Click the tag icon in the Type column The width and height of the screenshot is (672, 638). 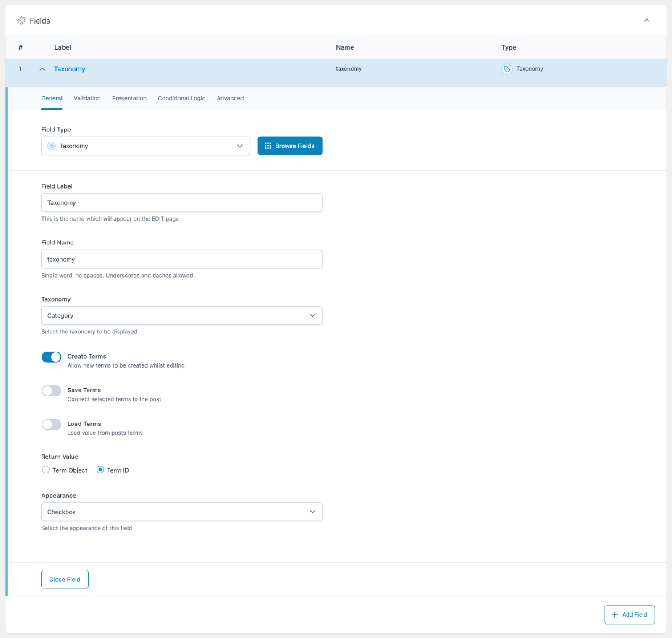pos(507,69)
